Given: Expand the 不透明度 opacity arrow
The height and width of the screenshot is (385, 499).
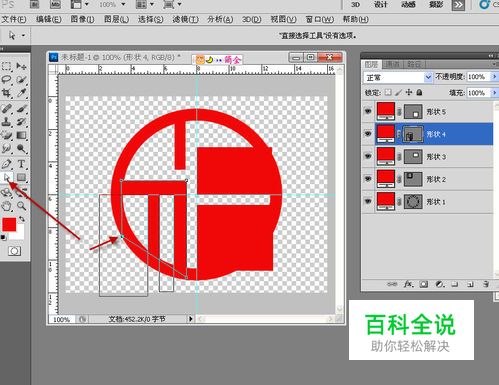Looking at the screenshot, I should [x=494, y=77].
